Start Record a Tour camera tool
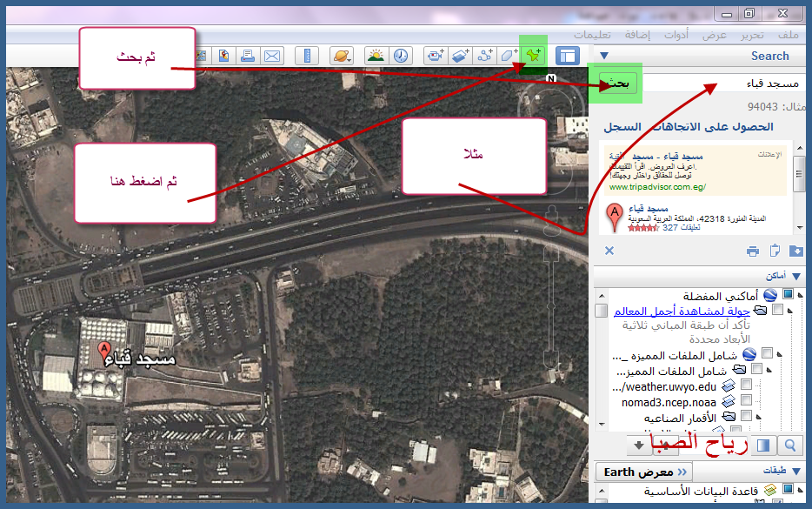 pos(435,55)
